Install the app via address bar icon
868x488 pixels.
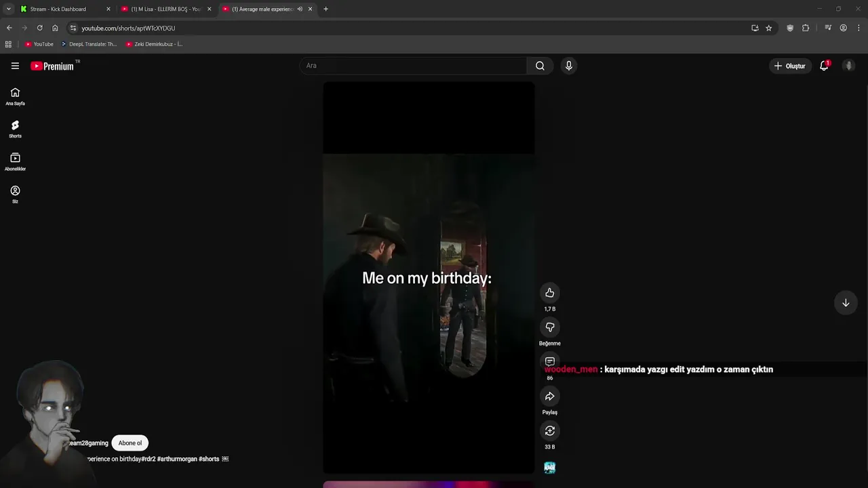point(755,28)
